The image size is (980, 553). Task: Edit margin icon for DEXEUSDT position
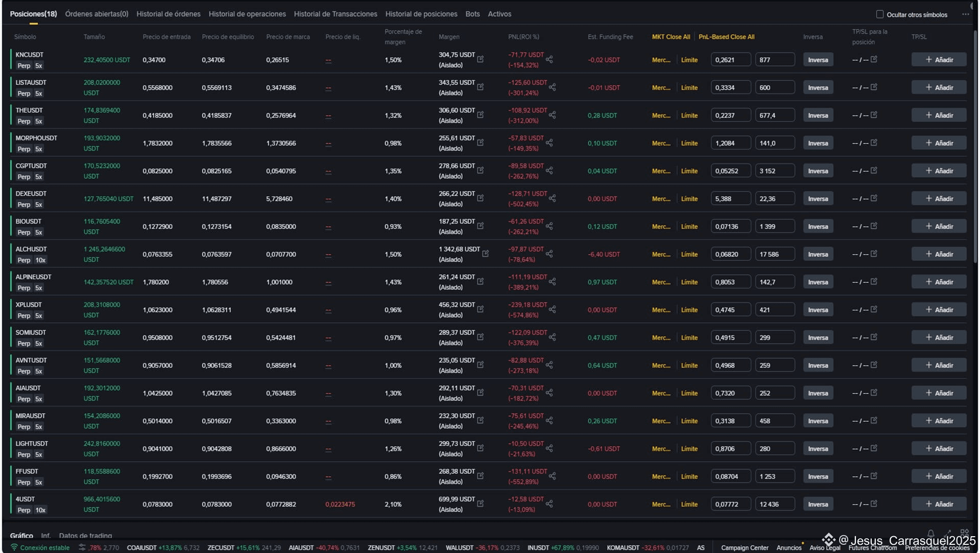(480, 198)
